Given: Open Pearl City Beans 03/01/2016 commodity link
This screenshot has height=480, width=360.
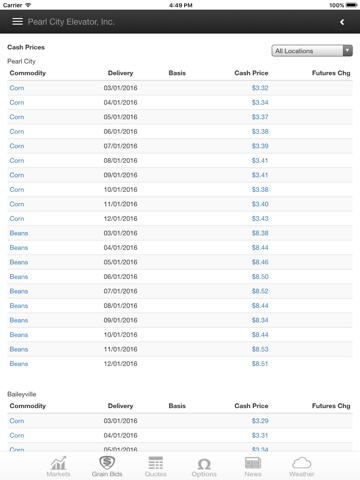Looking at the screenshot, I should tap(19, 233).
